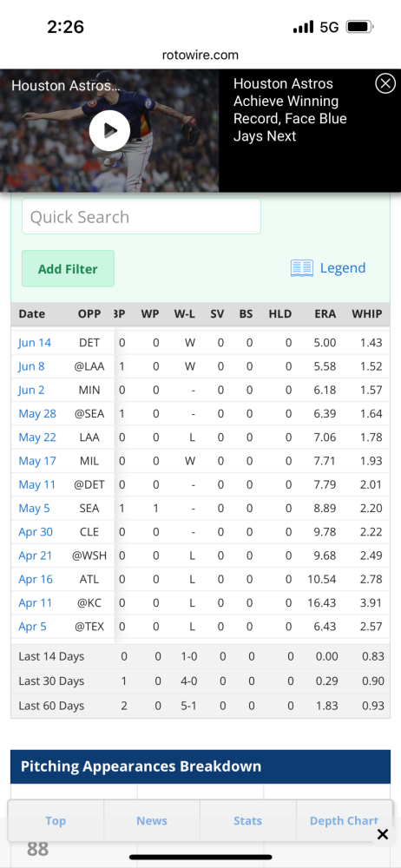Close the video banner with X icon

(x=385, y=83)
